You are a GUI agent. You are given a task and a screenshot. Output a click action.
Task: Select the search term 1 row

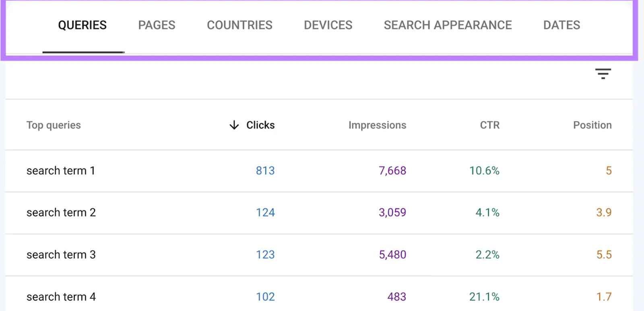point(61,171)
